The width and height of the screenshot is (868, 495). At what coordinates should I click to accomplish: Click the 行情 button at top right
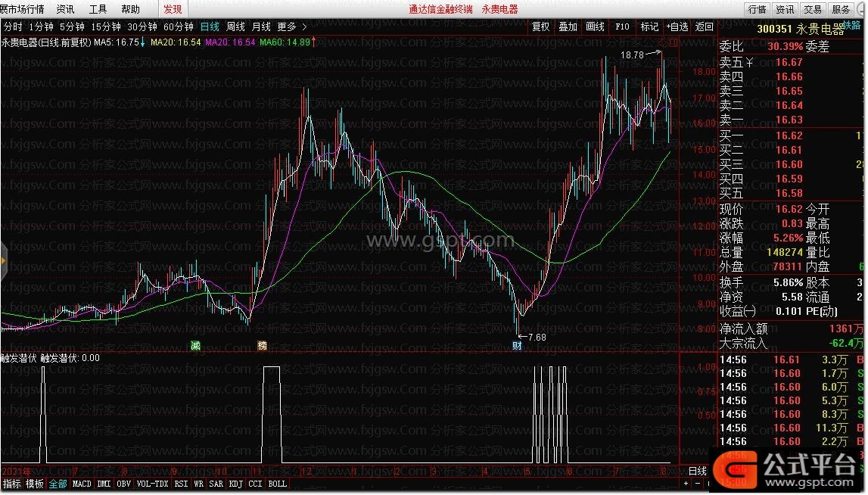[758, 9]
